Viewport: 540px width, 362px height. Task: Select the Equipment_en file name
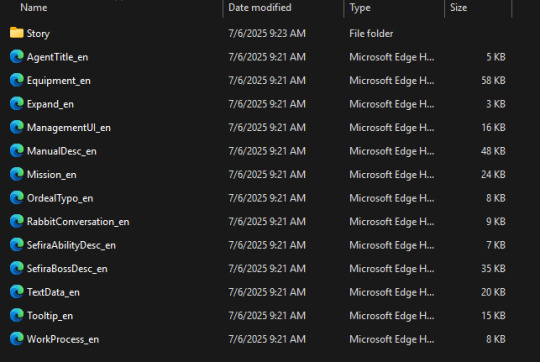pyautogui.click(x=59, y=81)
